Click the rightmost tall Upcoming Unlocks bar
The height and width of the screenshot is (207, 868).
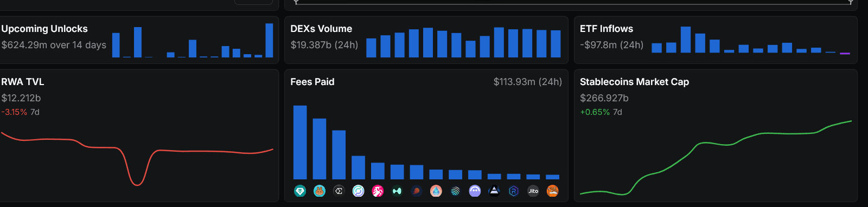coord(269,40)
